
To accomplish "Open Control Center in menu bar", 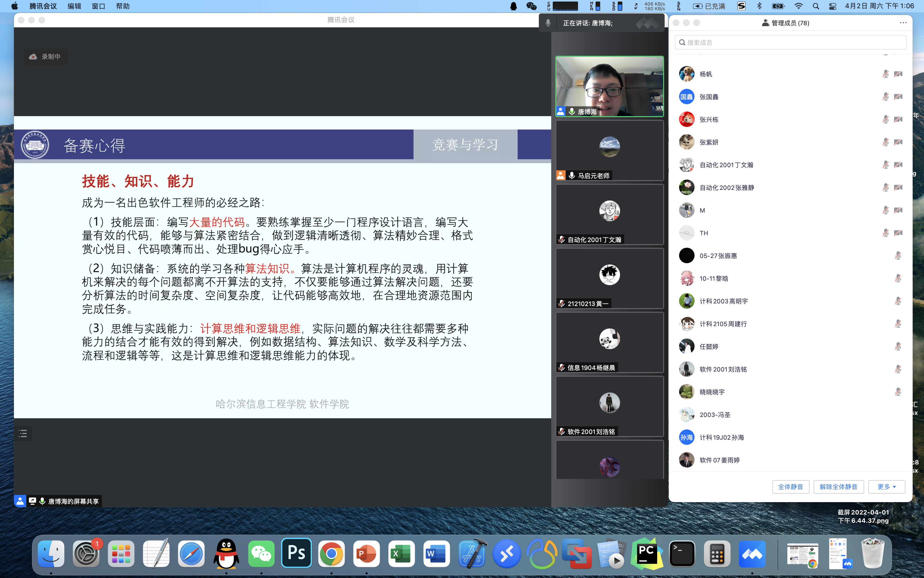I will pyautogui.click(x=833, y=6).
